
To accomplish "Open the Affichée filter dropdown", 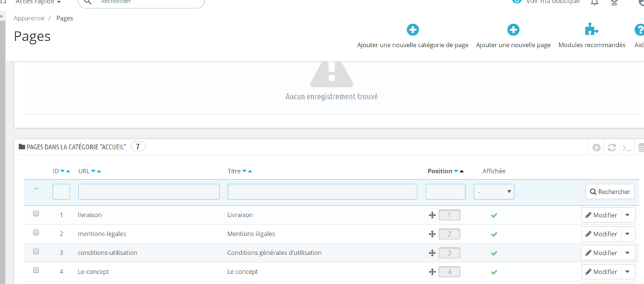I will 494,191.
